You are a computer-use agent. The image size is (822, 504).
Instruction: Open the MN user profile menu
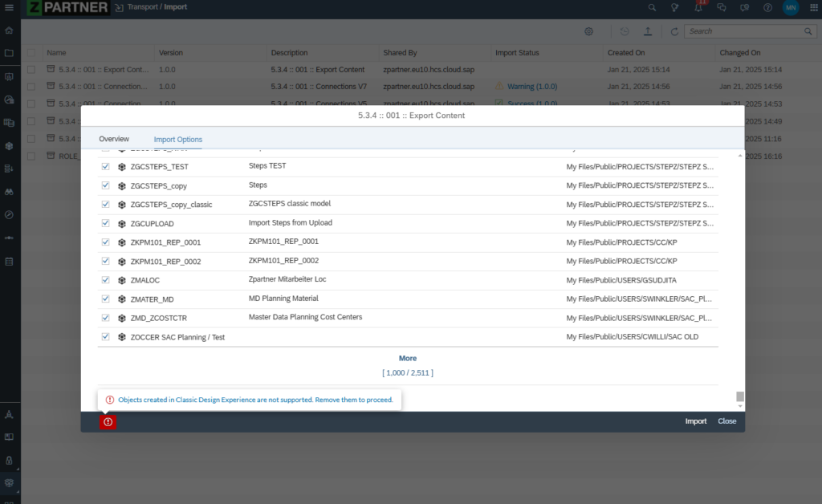791,8
